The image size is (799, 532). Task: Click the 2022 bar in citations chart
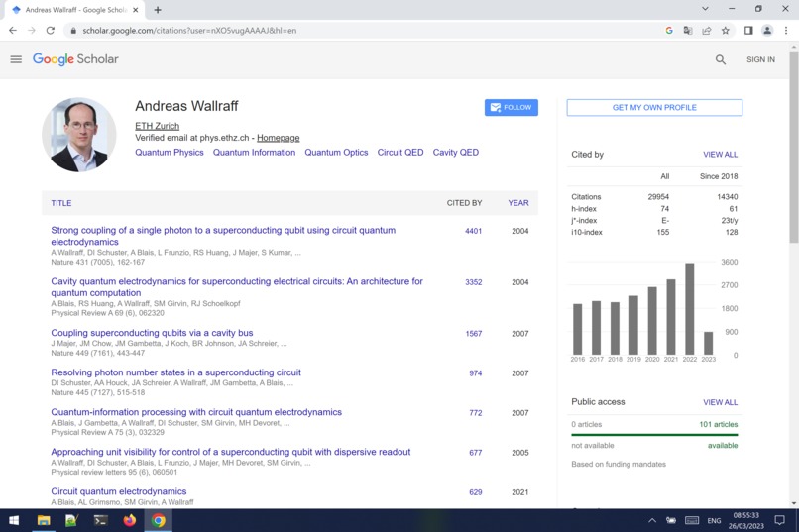(x=689, y=309)
